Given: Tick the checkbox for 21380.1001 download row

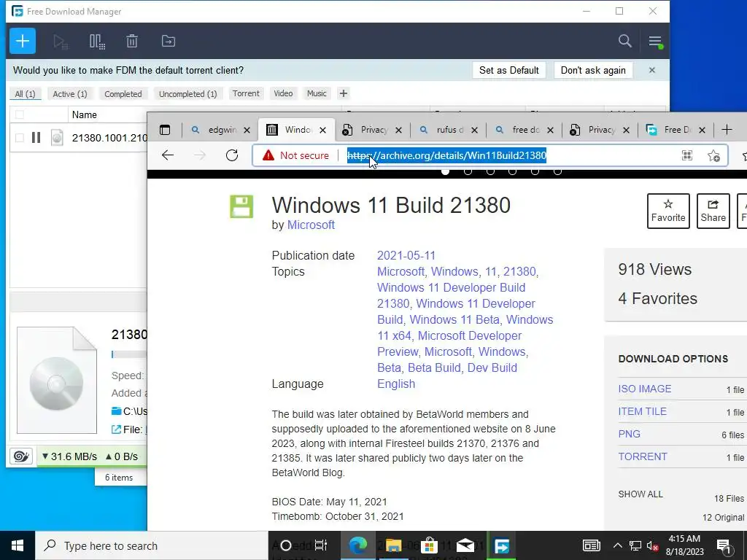Looking at the screenshot, I should tap(20, 138).
